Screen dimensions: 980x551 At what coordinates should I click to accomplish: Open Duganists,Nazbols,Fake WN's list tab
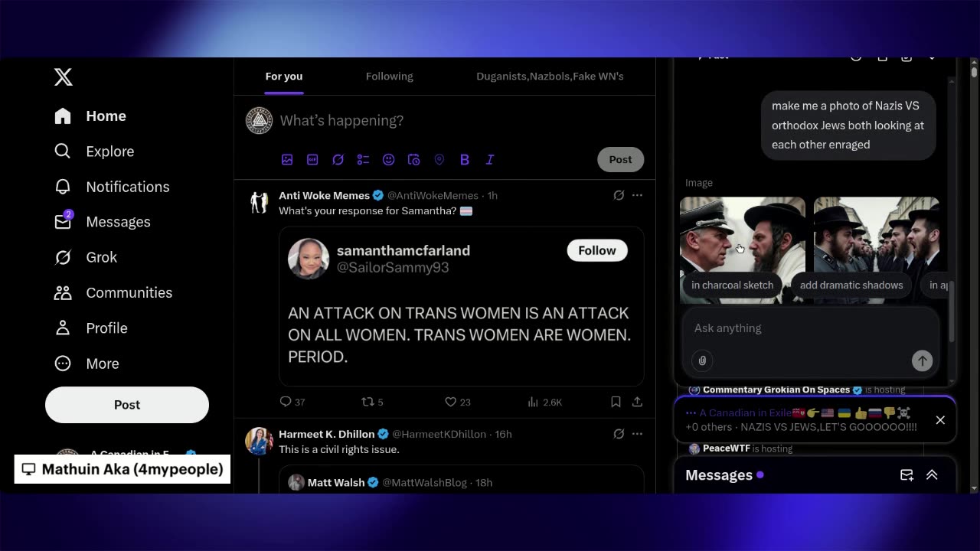pos(550,76)
